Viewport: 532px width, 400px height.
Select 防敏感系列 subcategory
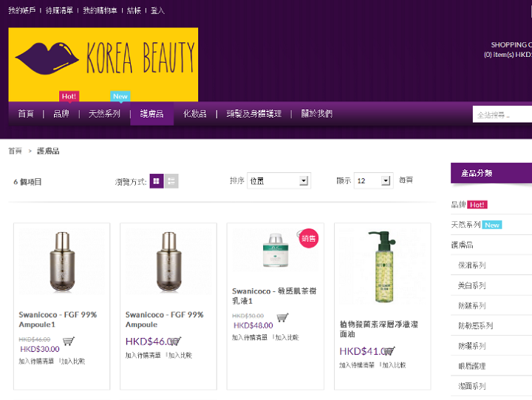point(475,325)
